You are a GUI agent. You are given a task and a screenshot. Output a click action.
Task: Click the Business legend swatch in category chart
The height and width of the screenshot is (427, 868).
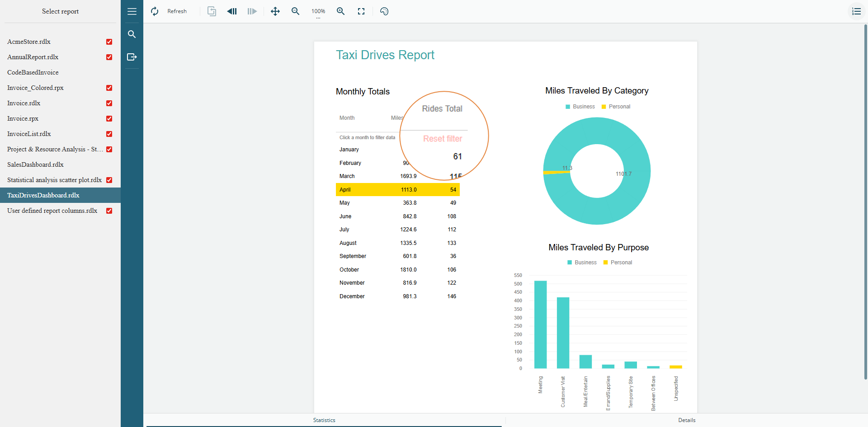(568, 107)
